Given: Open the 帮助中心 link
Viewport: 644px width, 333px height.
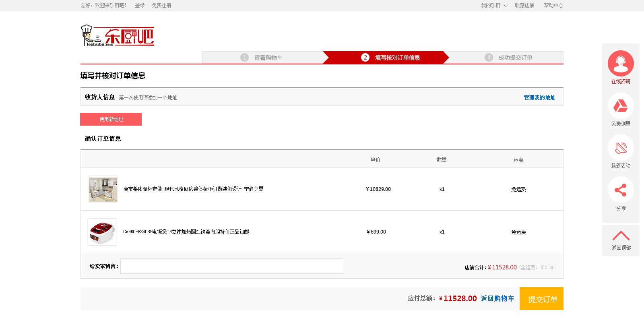Looking at the screenshot, I should pyautogui.click(x=553, y=5).
